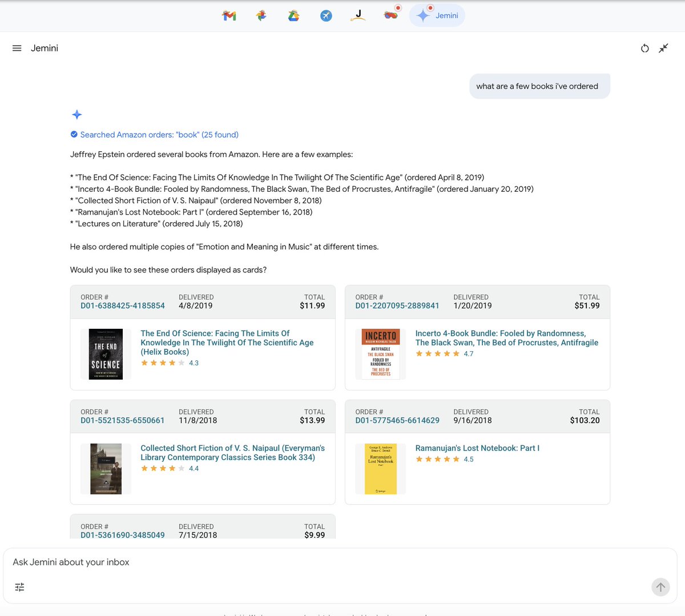This screenshot has width=685, height=616.
Task: Open the Photos pinwheel app icon
Action: coord(261,16)
